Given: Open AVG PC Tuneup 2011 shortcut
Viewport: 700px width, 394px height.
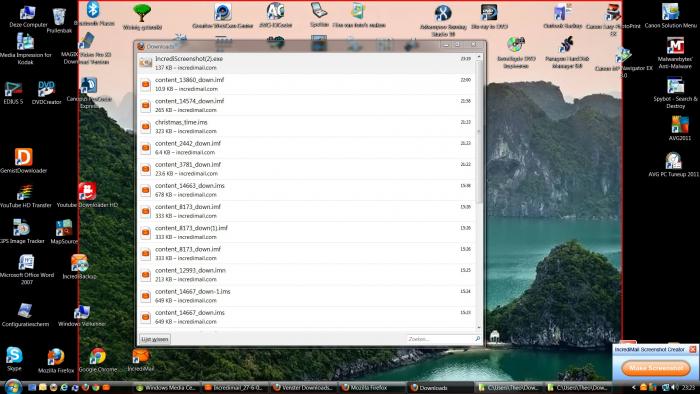Looking at the screenshot, I should pos(673,165).
